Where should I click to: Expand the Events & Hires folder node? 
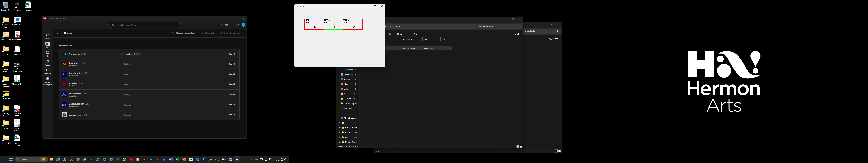(x=340, y=137)
